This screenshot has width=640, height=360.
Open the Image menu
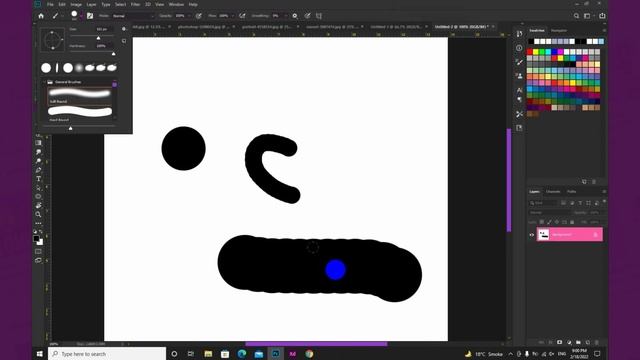pos(76,4)
